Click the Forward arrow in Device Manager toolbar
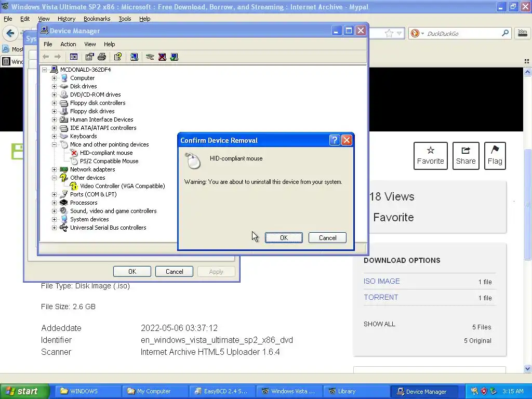The image size is (532, 399). point(58,57)
